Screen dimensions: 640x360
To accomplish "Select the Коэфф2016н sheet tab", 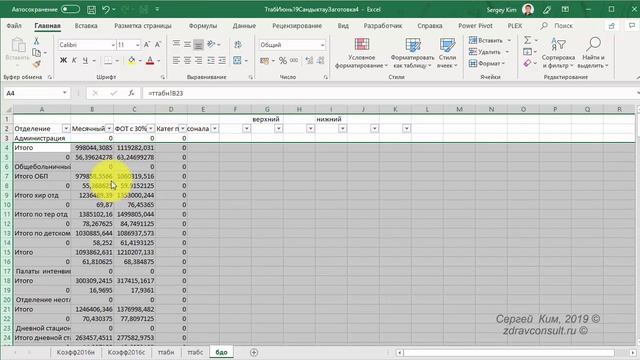I will 76,352.
